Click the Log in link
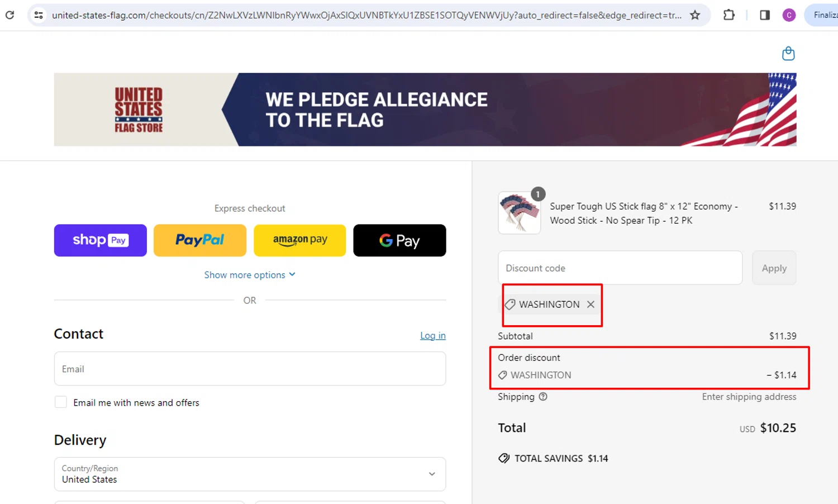 [x=432, y=335]
